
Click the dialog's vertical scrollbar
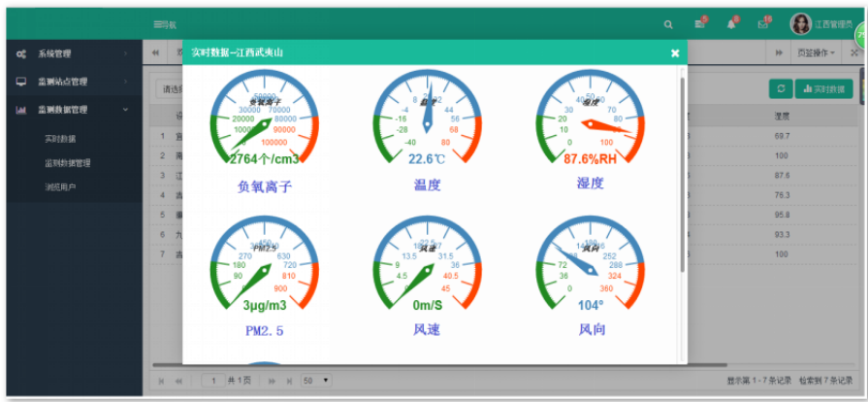tap(683, 175)
